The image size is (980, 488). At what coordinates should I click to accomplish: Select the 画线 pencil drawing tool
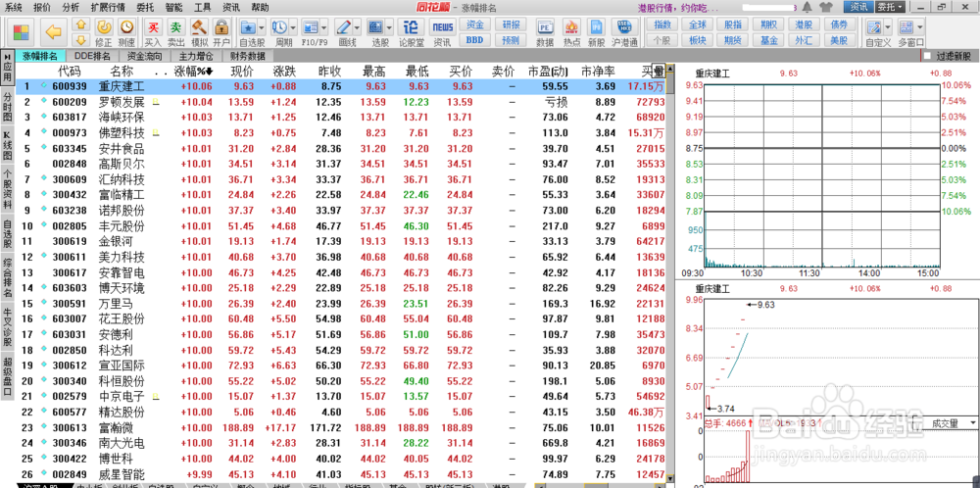(x=343, y=27)
